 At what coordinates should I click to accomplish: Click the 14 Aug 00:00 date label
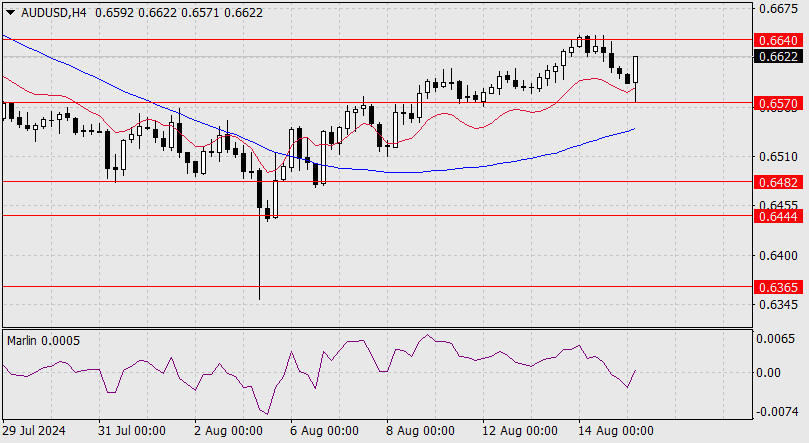click(616, 431)
